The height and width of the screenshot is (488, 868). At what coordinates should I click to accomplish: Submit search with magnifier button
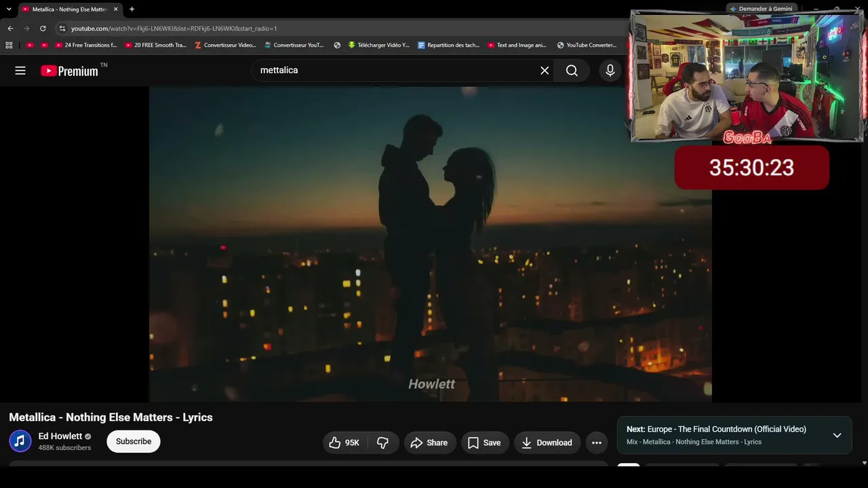point(572,70)
